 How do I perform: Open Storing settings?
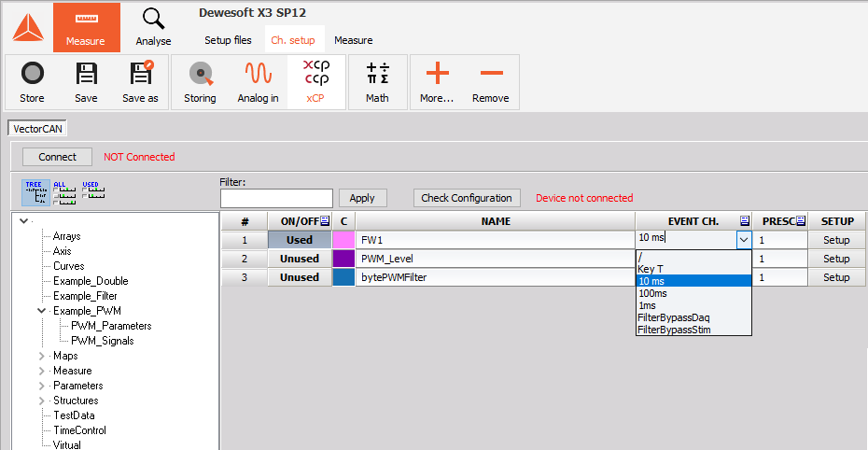201,82
